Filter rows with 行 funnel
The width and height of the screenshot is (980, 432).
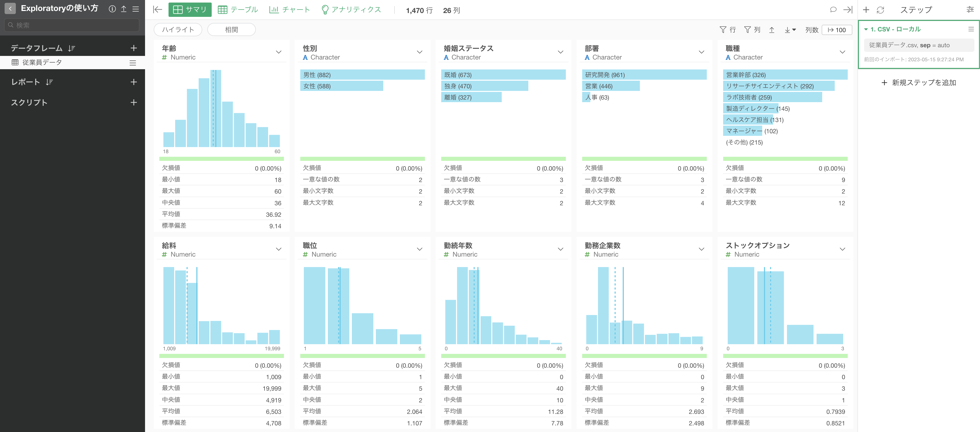tap(728, 30)
